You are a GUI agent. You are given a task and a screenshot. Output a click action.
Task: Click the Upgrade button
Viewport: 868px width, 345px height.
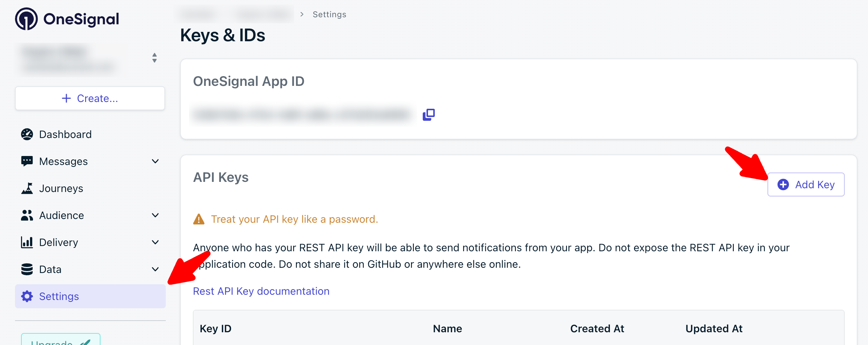61,340
